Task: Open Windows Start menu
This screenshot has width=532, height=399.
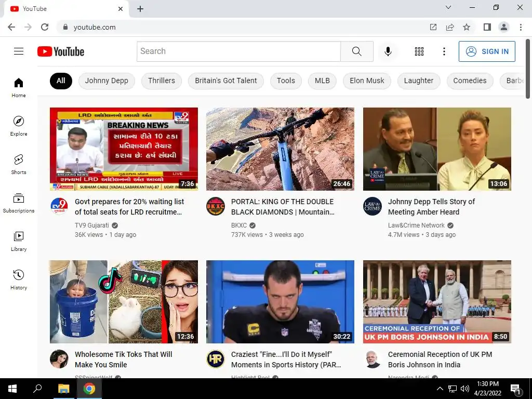Action: point(12,389)
